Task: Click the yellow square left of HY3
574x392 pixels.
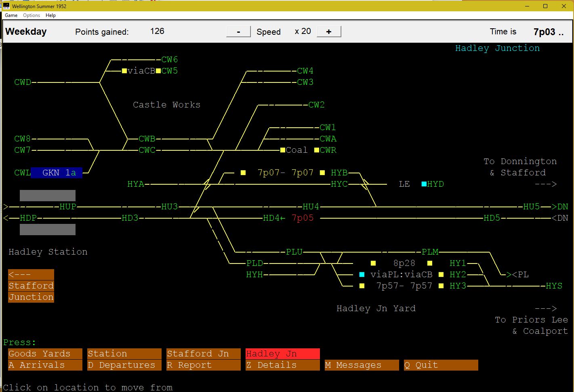Action: pos(441,286)
